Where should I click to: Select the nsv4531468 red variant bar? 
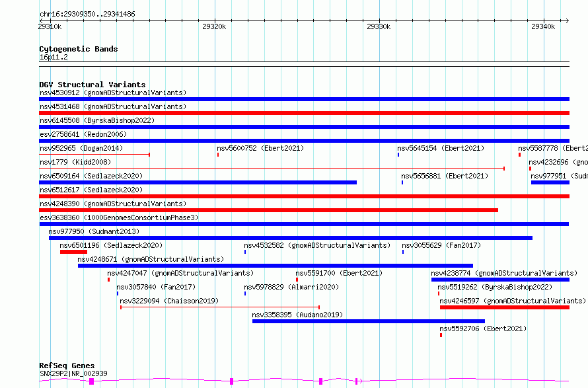click(304, 113)
